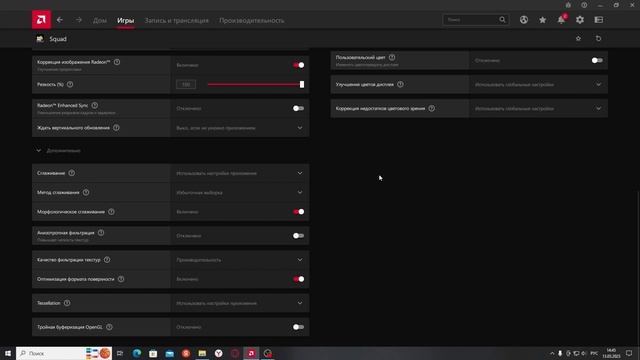Click the bug report icon in title bar
Image resolution: width=640 pixels, height=360 pixels.
coord(568,5)
